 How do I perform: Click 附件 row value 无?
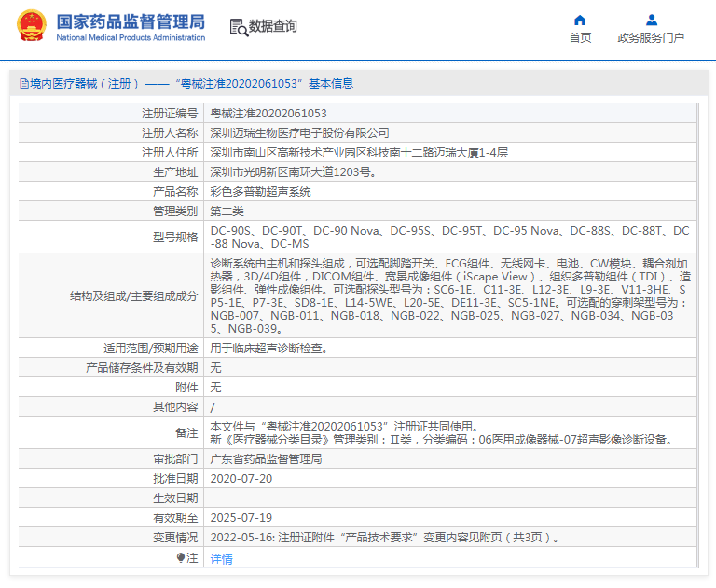215,388
